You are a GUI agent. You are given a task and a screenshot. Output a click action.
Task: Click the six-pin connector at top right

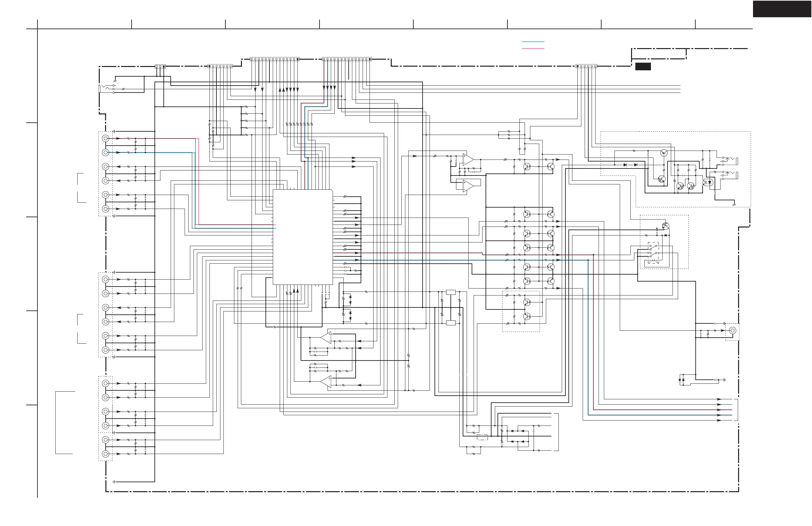[x=586, y=66]
